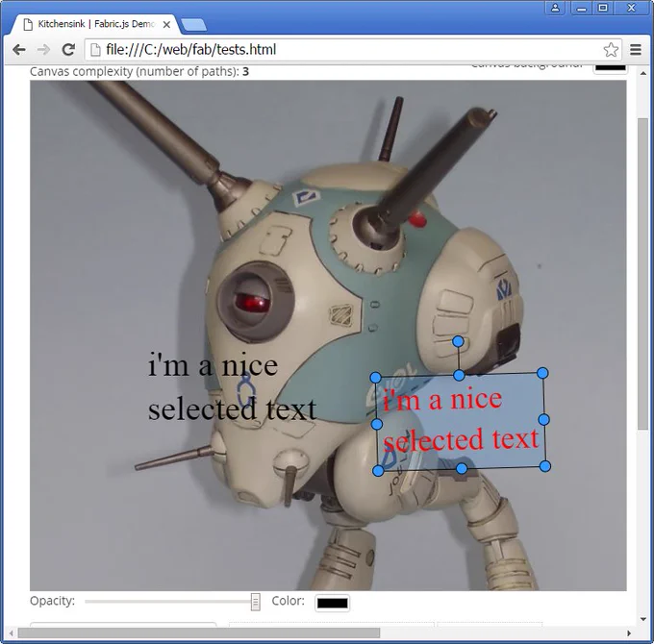The height and width of the screenshot is (644, 654).
Task: Reload the page with refresh icon
Action: coord(68,50)
